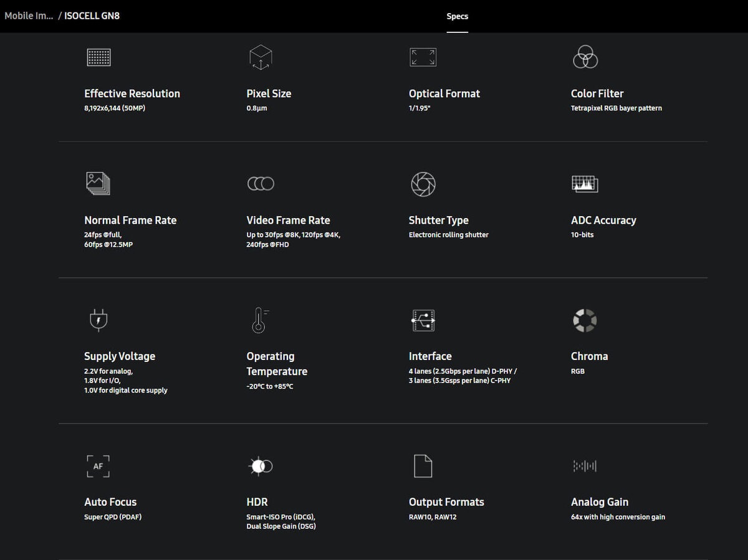Click the Color Filter overlapping circles icon
This screenshot has height=560, width=748.
[585, 57]
